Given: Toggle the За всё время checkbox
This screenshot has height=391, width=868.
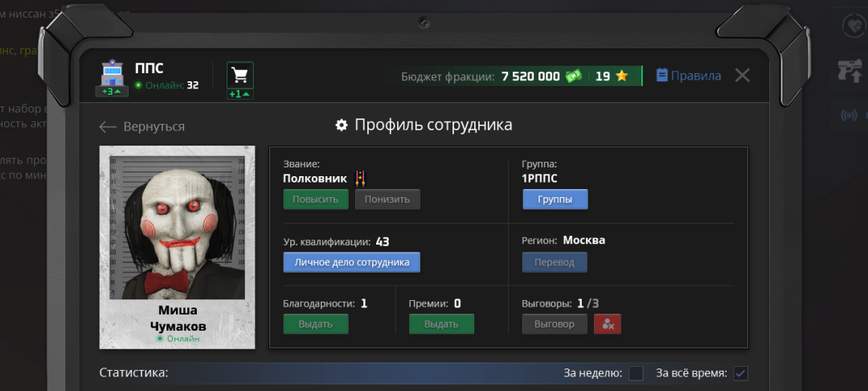Looking at the screenshot, I should click(741, 373).
